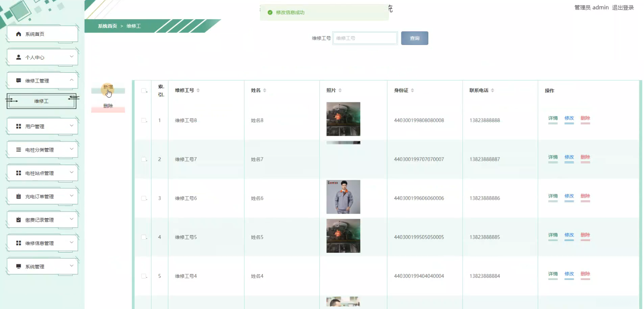The width and height of the screenshot is (644, 309).
Task: Click ID number 440300199707070007
Action: point(419,159)
